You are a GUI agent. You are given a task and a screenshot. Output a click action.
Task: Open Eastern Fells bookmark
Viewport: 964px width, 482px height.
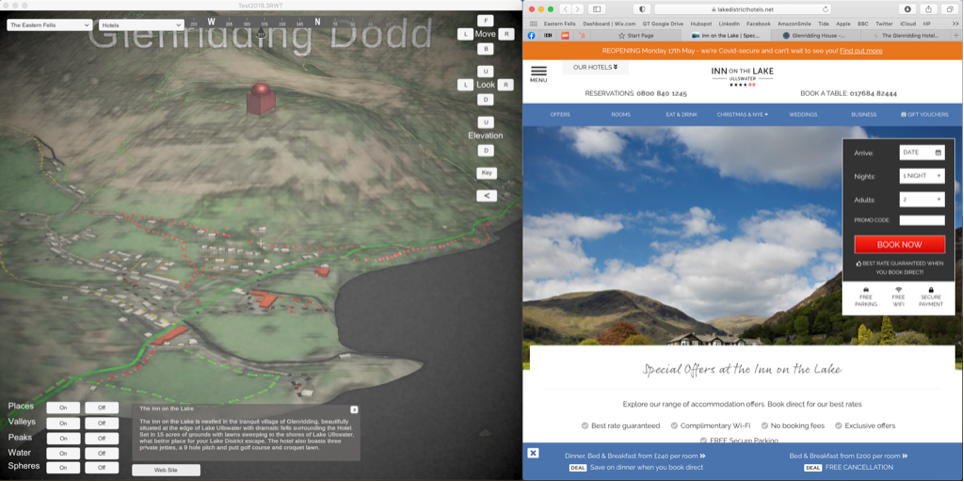[559, 23]
